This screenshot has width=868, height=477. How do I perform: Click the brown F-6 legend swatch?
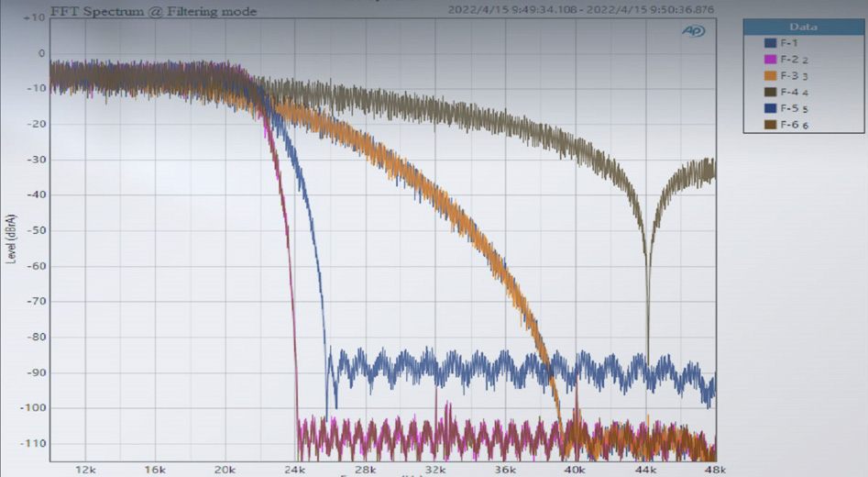click(x=770, y=125)
